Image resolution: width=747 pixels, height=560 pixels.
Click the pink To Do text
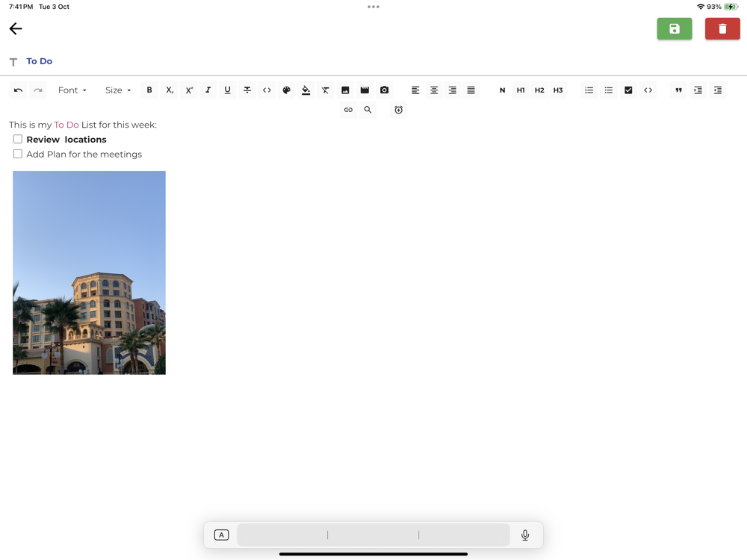66,125
